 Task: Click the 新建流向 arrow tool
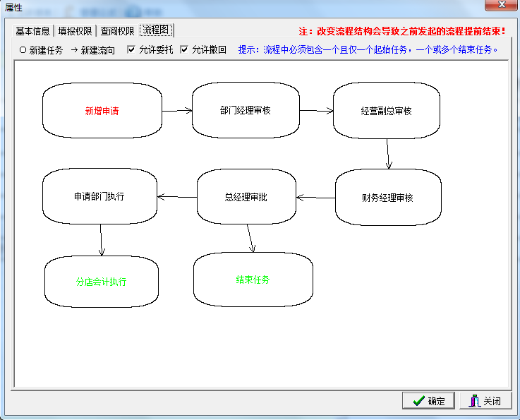(93, 50)
